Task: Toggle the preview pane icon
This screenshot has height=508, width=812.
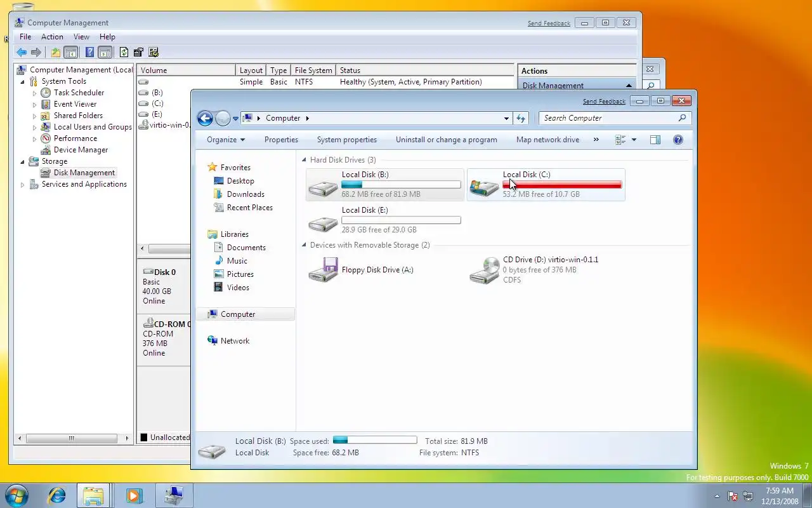Action: click(x=655, y=140)
